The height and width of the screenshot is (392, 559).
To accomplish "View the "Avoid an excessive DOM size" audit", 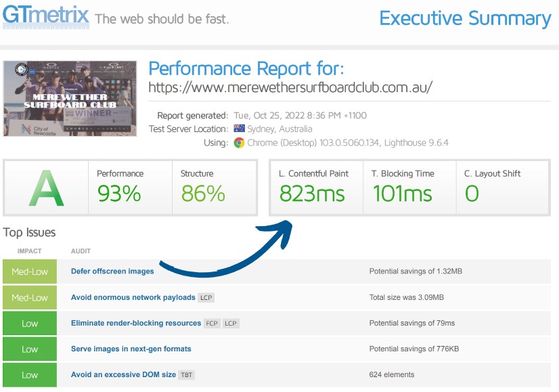I will pos(123,374).
